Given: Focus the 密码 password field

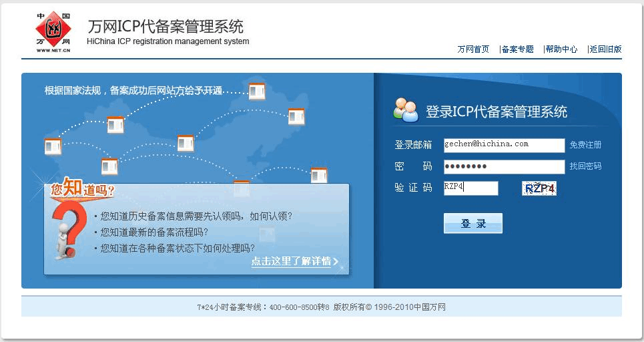Looking at the screenshot, I should (504, 166).
